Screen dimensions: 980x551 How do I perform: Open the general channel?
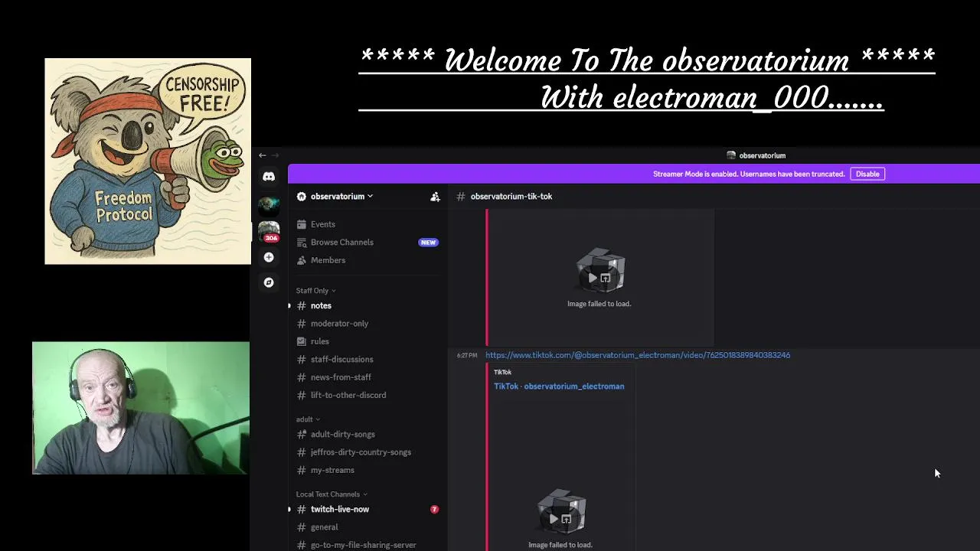point(367,527)
